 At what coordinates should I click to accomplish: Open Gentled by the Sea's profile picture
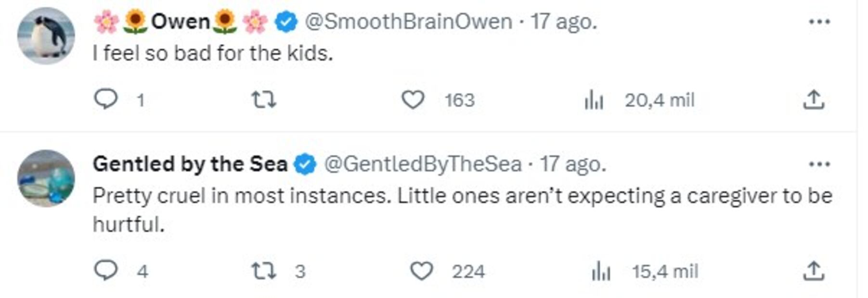pyautogui.click(x=46, y=178)
